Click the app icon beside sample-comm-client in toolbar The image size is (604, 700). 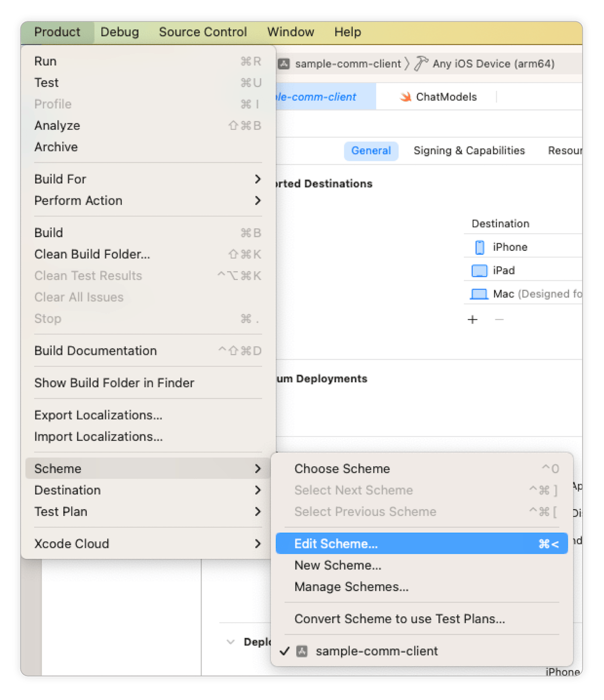285,63
